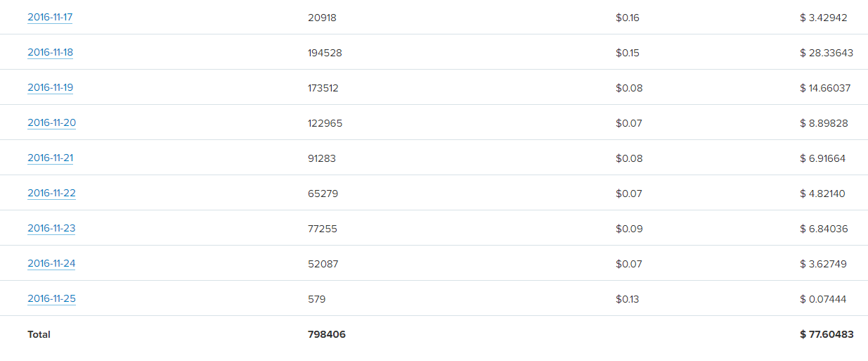Click the $ 28.33643 amount cell
This screenshot has height=361, width=868.
pyautogui.click(x=827, y=53)
